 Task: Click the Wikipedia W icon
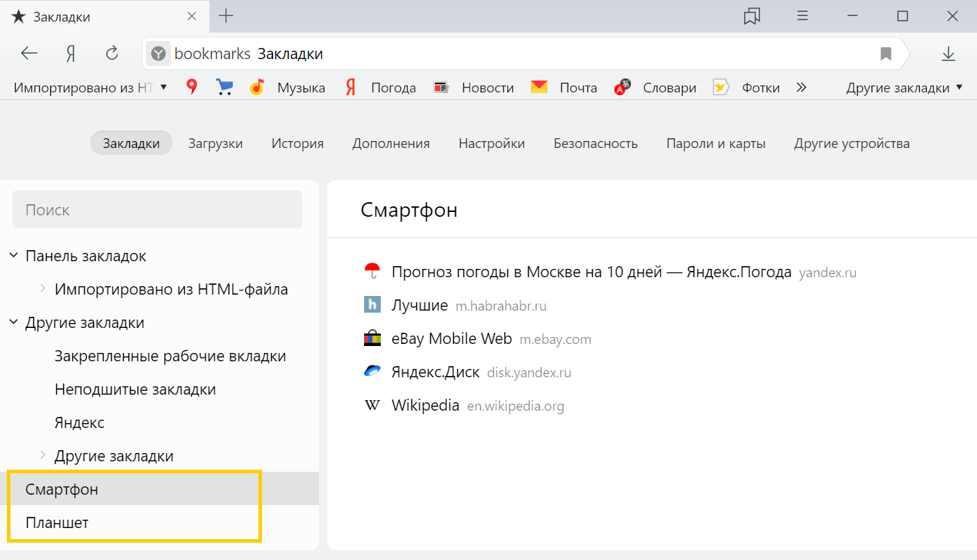click(372, 405)
